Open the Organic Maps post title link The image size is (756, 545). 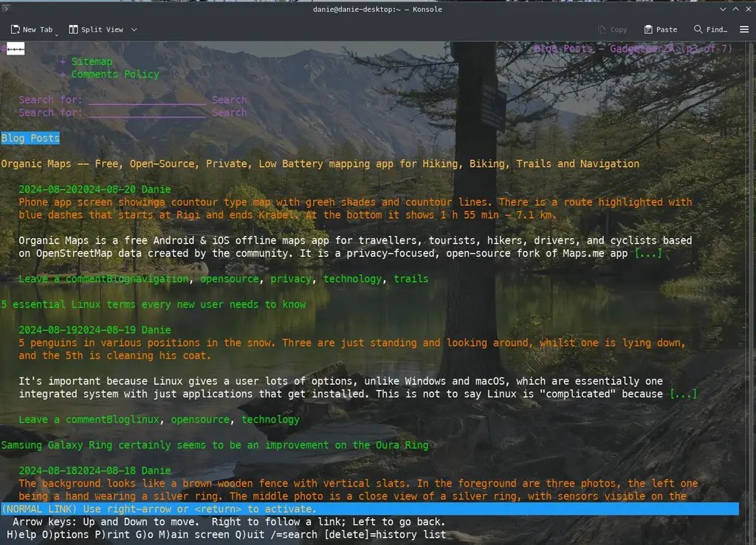(x=320, y=164)
